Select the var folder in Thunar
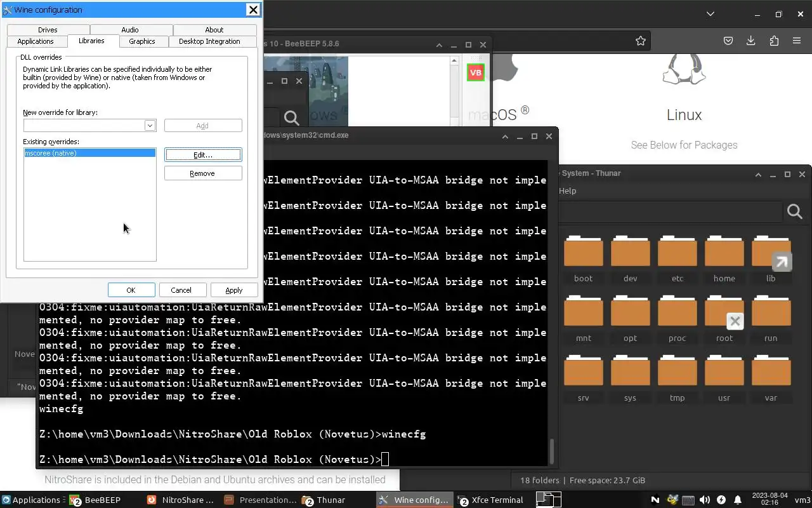Screen dimensions: 812x508 [x=771, y=378]
